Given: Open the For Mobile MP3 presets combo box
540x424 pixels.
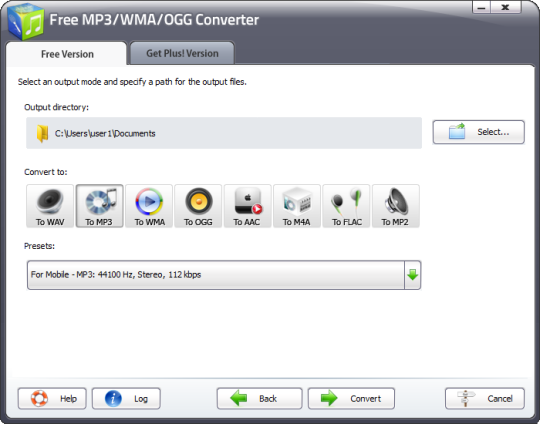Looking at the screenshot, I should (x=224, y=275).
